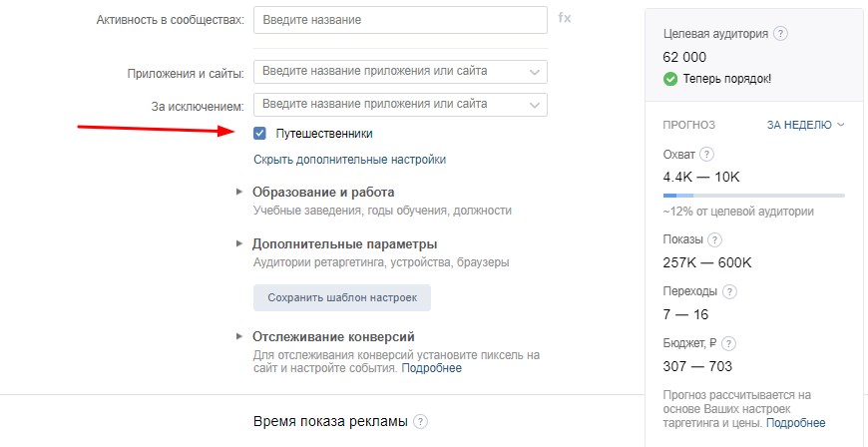Click Сохранить шаблон настроек button
The width and height of the screenshot is (868, 447).
coord(342,297)
